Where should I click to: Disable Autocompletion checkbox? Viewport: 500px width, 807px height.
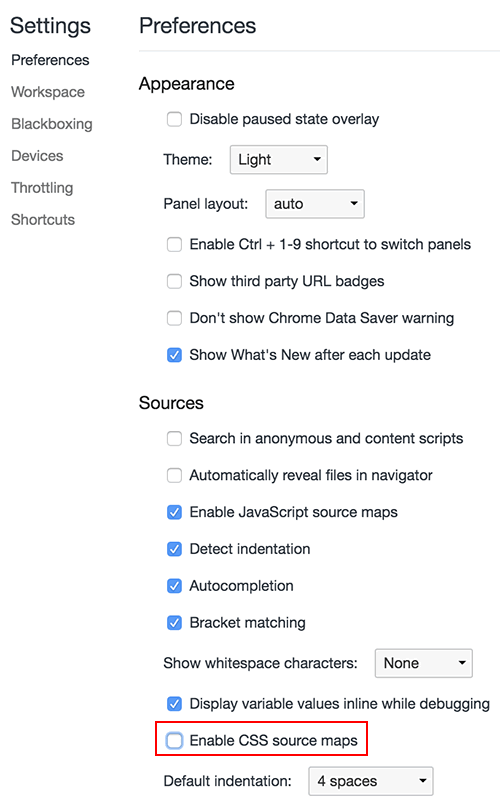tap(174, 586)
